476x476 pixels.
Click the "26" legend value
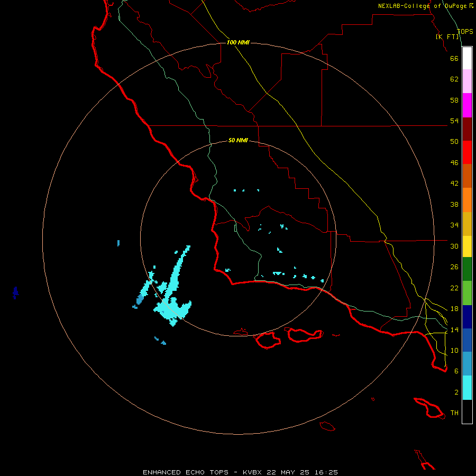(454, 267)
